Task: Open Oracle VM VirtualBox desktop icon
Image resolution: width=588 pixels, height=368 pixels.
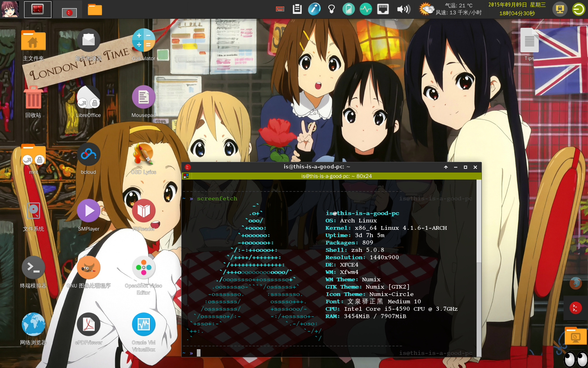Action: pyautogui.click(x=144, y=325)
